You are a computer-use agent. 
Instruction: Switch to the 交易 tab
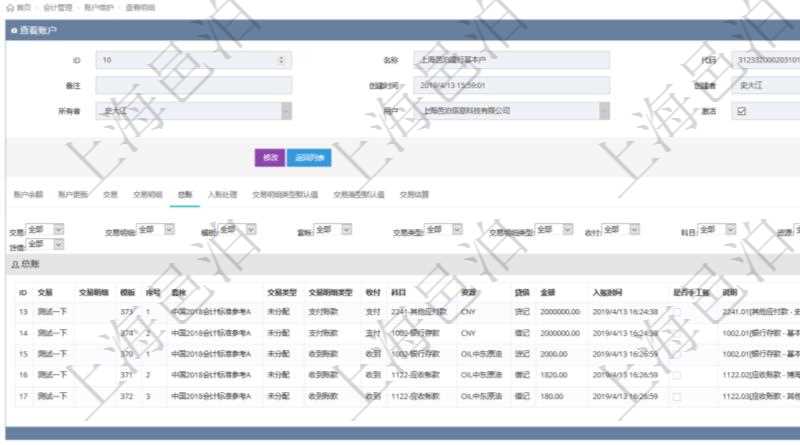(110, 194)
